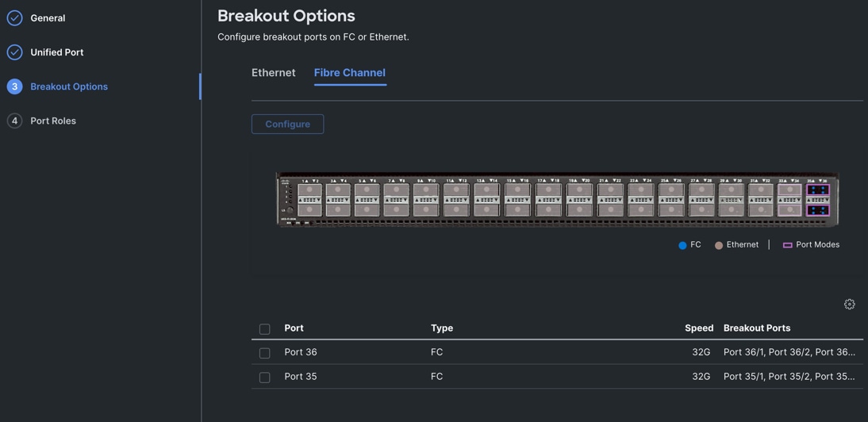Go to the Port Roles step

pos(53,121)
